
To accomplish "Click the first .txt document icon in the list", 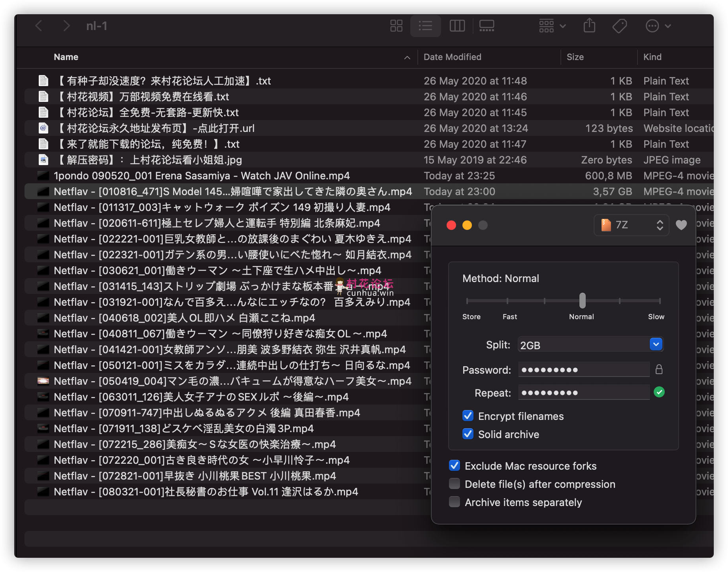I will (x=43, y=81).
